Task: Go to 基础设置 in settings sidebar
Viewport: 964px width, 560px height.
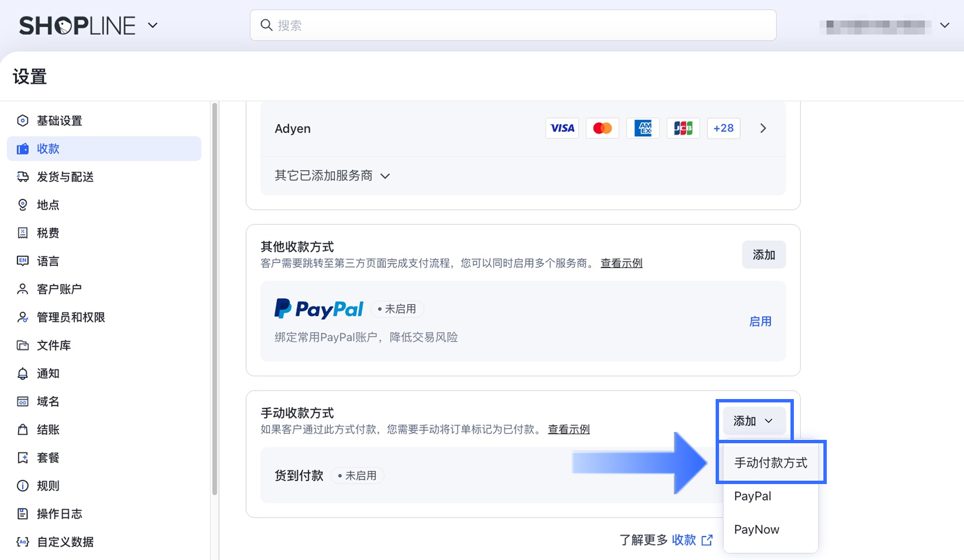Action: pyautogui.click(x=104, y=120)
